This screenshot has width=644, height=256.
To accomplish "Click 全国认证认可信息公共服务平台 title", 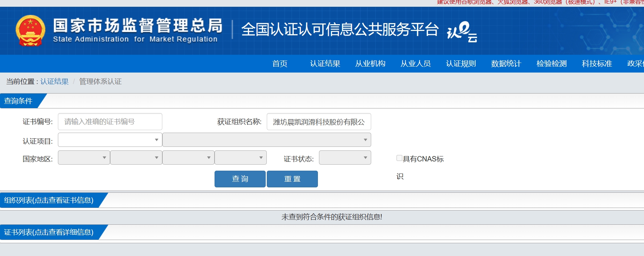I will (340, 29).
